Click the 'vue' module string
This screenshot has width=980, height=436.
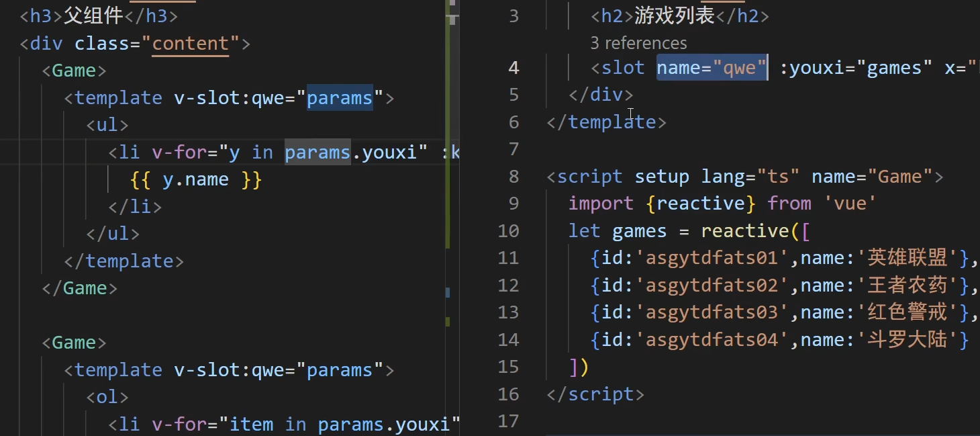(x=850, y=204)
